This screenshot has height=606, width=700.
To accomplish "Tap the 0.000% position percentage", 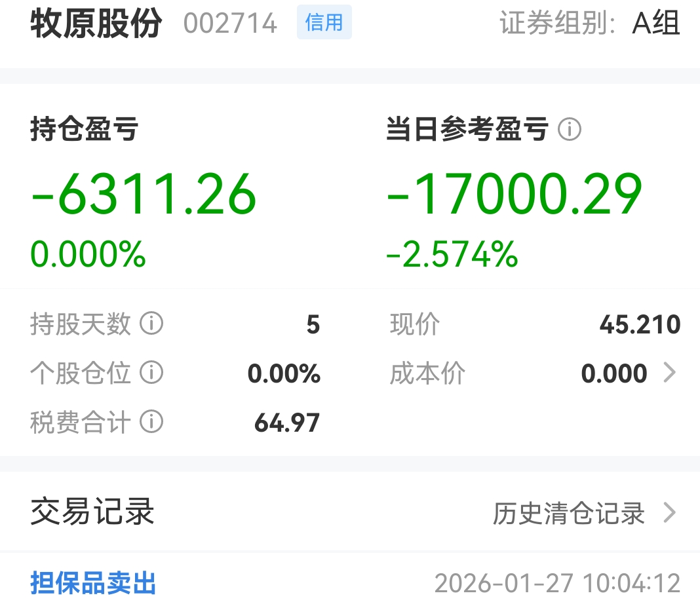I will point(88,254).
